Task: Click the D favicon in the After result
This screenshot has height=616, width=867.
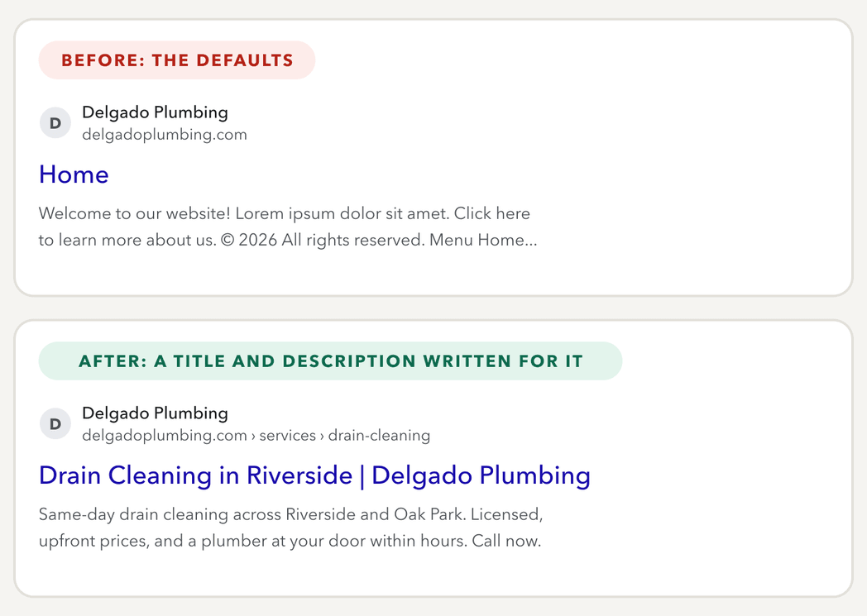Action: pos(55,423)
